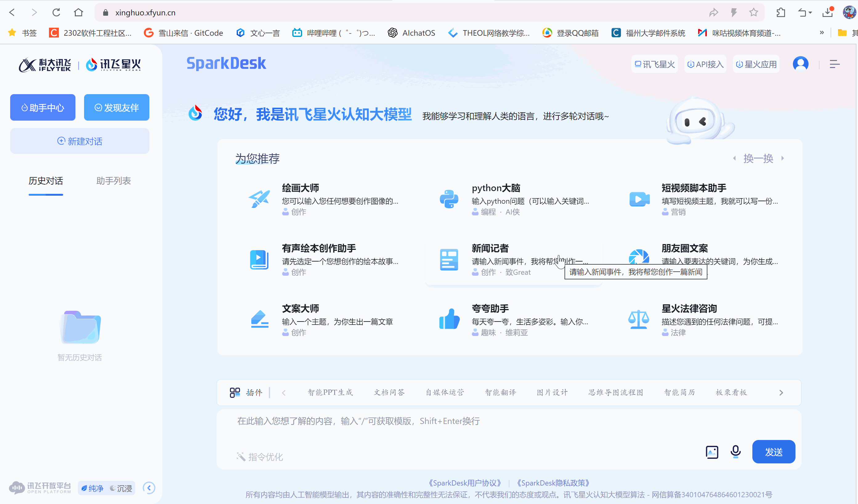Click the 星火应用 button

(x=756, y=64)
